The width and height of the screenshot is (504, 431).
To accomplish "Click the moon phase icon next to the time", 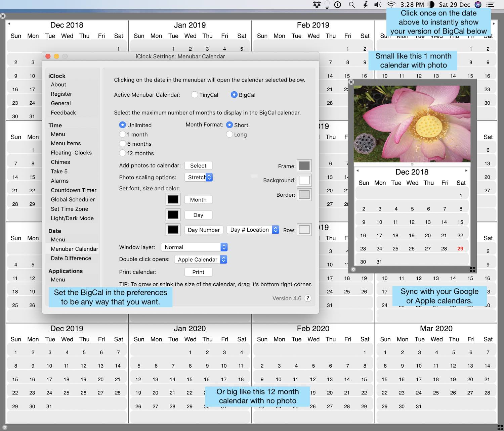I will (x=431, y=4).
